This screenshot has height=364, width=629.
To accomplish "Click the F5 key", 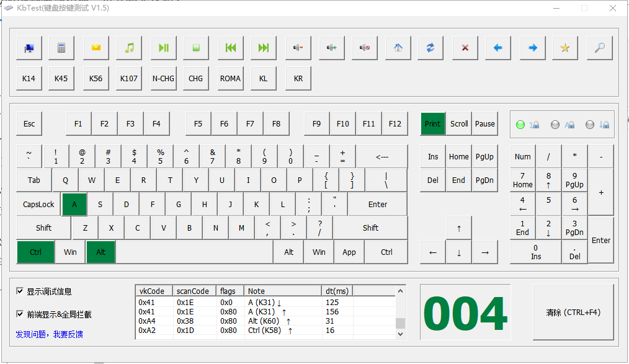I will pos(198,124).
